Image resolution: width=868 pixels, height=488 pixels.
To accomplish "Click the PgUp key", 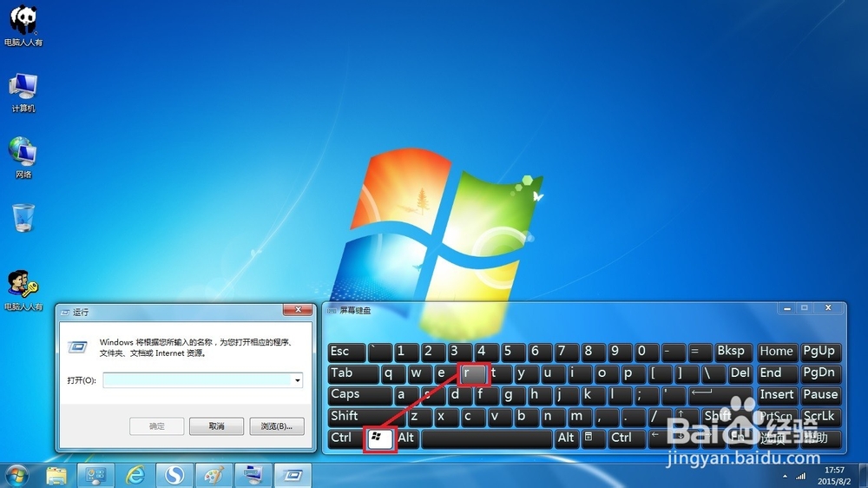I will 821,352.
